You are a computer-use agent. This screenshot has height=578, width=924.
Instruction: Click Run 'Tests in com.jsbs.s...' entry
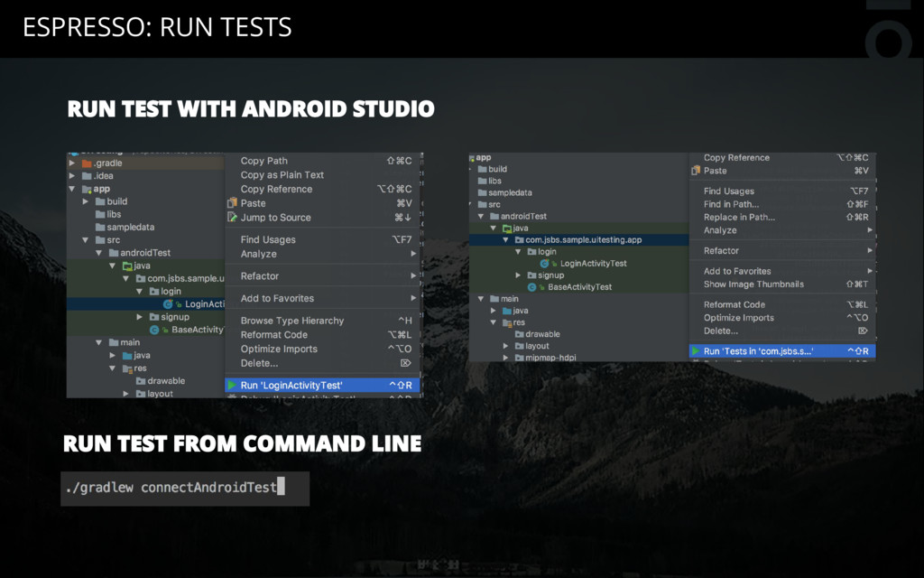coord(782,351)
